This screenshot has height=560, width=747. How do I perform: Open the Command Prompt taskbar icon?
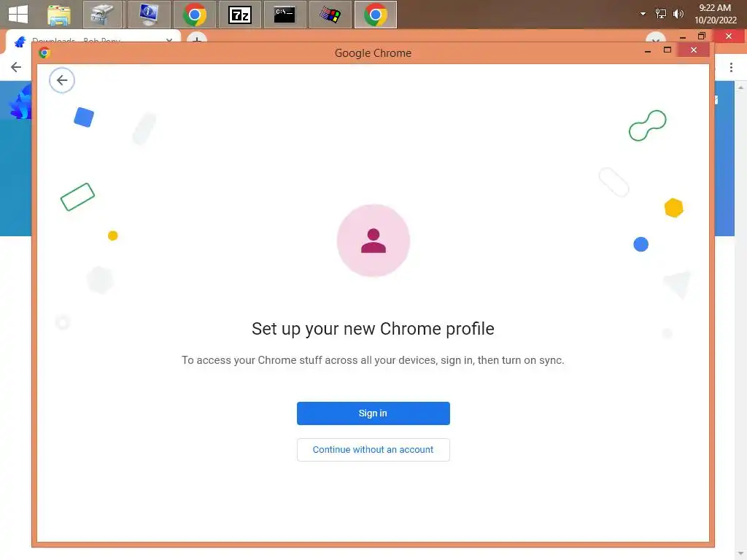tap(285, 15)
